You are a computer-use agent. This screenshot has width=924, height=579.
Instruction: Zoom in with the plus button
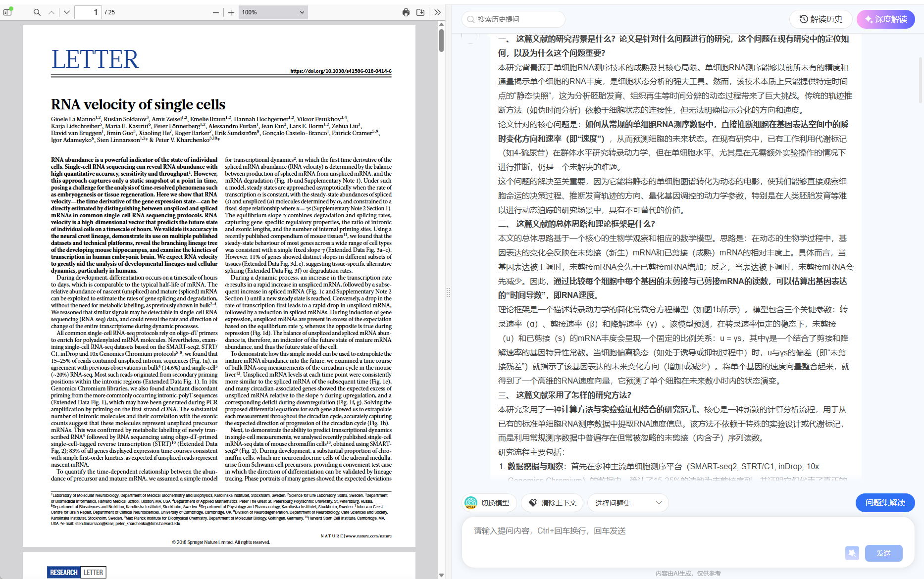(231, 12)
